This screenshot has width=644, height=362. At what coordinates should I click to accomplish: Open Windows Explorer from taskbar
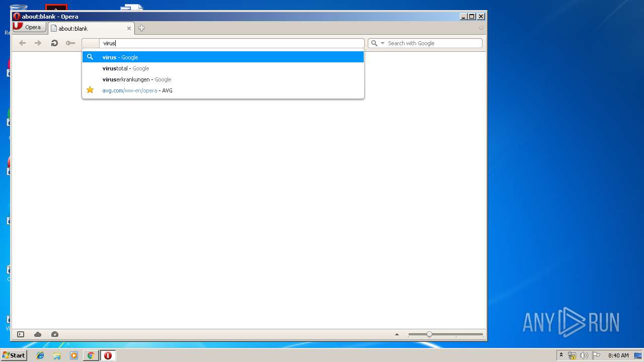point(57,355)
